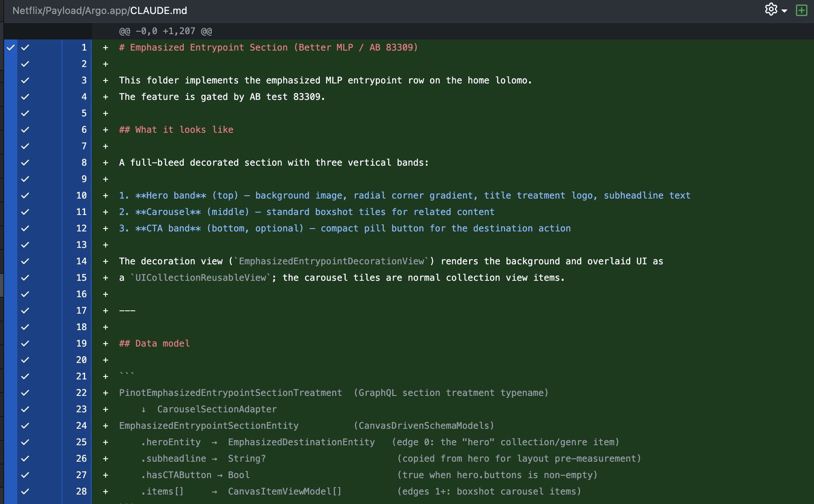Click the '**Carousel**' list item line
Viewport: 814px width, 504px height.
click(x=307, y=212)
